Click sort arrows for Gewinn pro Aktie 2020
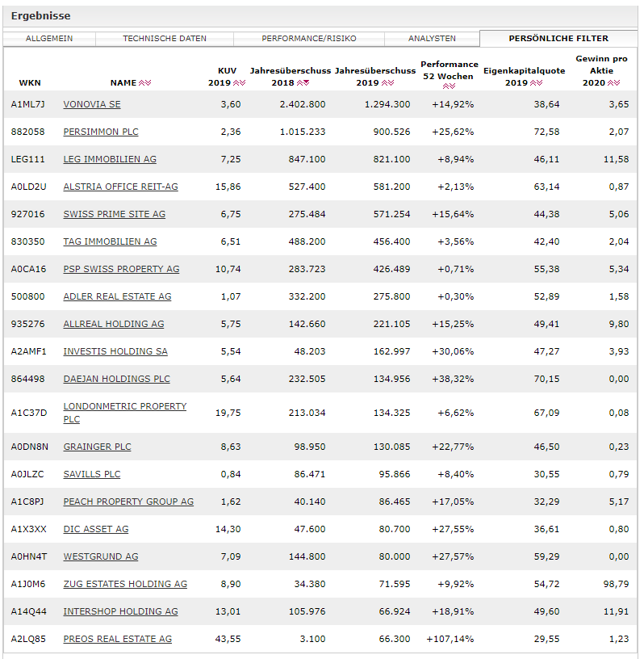Image resolution: width=644 pixels, height=659 pixels. click(614, 83)
